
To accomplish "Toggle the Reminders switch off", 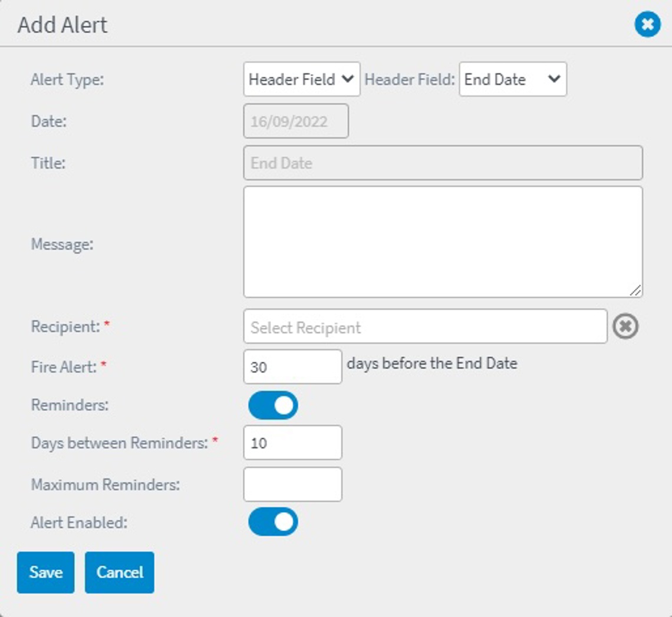I will coord(273,405).
